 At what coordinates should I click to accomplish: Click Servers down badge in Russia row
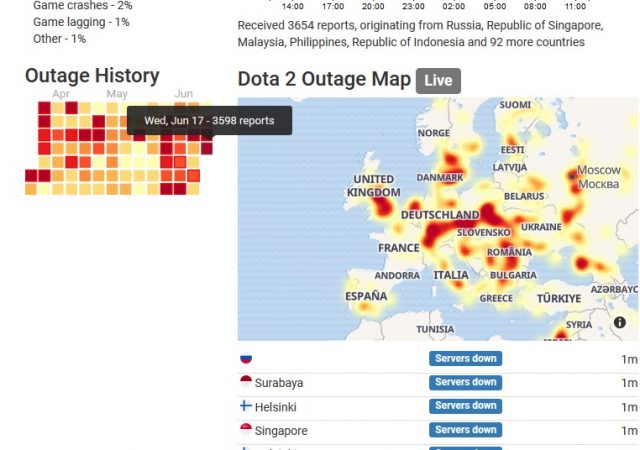[465, 358]
